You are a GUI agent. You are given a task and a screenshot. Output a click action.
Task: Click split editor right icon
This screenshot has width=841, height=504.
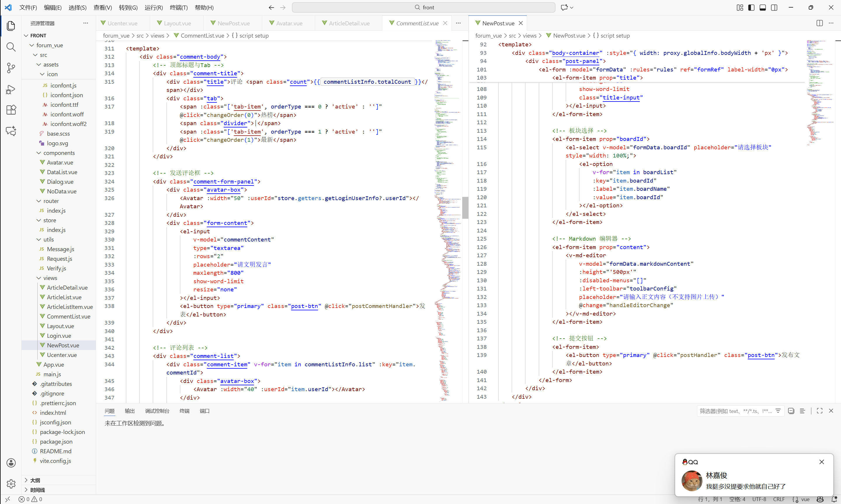coord(819,23)
